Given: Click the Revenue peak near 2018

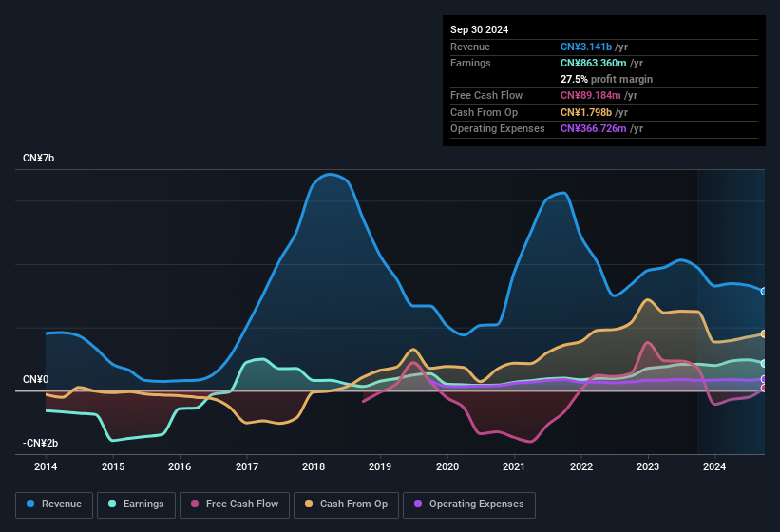Looking at the screenshot, I should (x=330, y=174).
